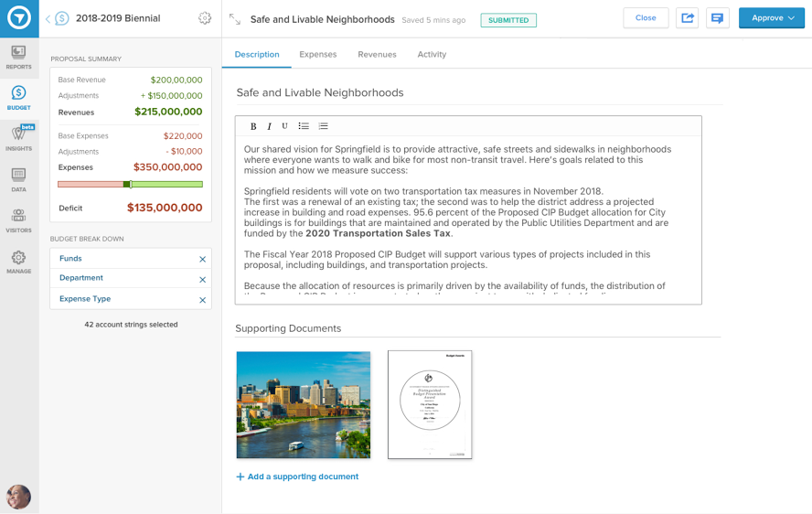812x514 pixels.
Task: Remove the Department breakdown filter
Action: (202, 280)
